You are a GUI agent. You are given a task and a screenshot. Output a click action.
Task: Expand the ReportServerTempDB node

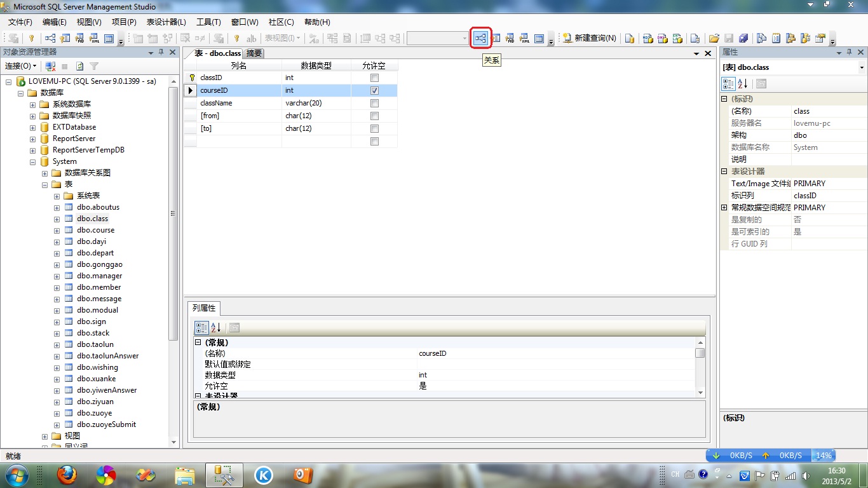click(32, 150)
